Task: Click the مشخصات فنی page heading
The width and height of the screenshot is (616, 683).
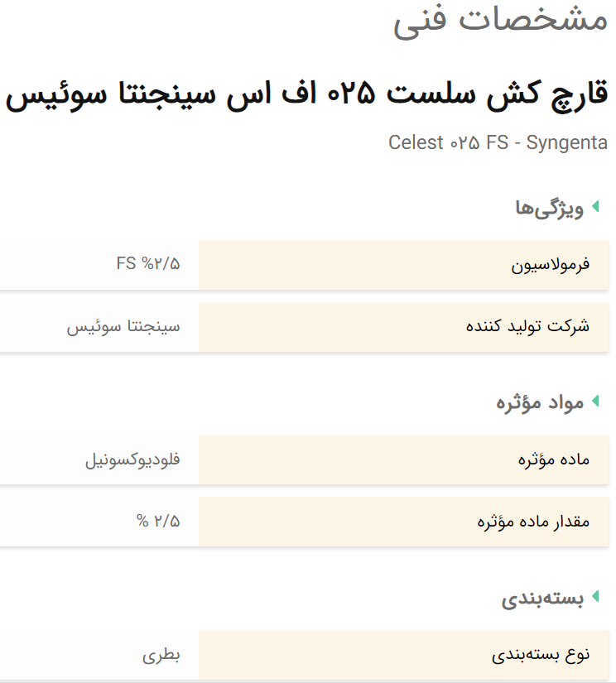Action: coord(500,21)
